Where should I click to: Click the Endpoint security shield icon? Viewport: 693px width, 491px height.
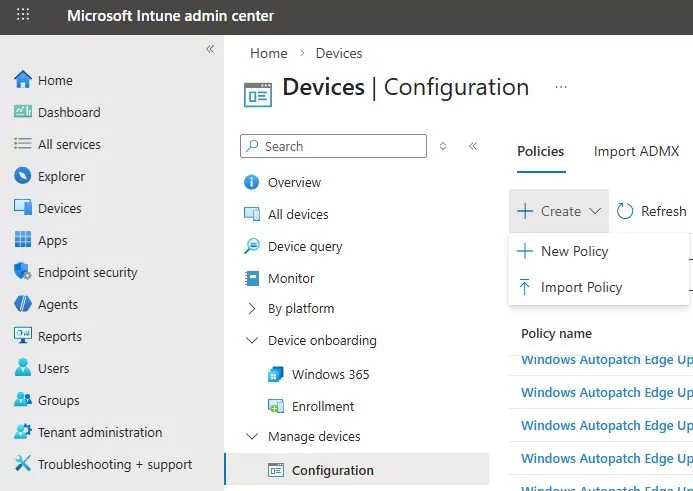23,271
